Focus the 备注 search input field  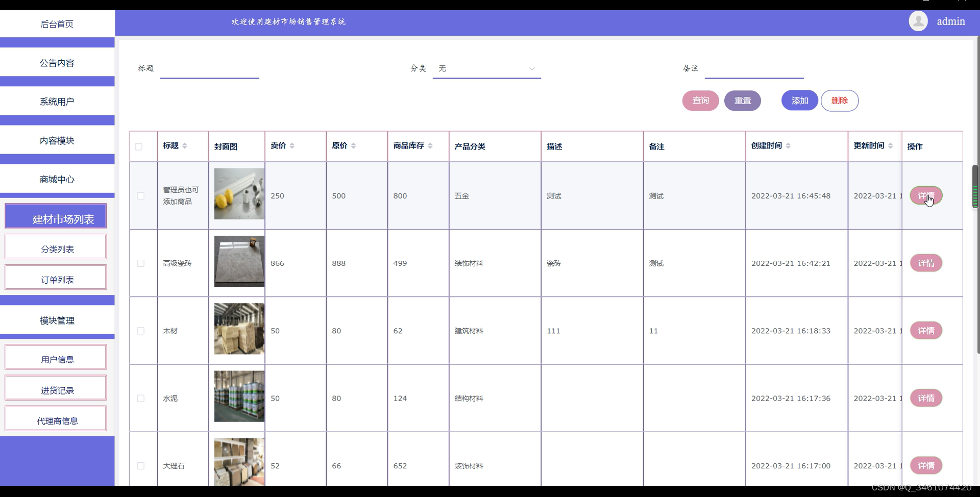pyautogui.click(x=754, y=68)
